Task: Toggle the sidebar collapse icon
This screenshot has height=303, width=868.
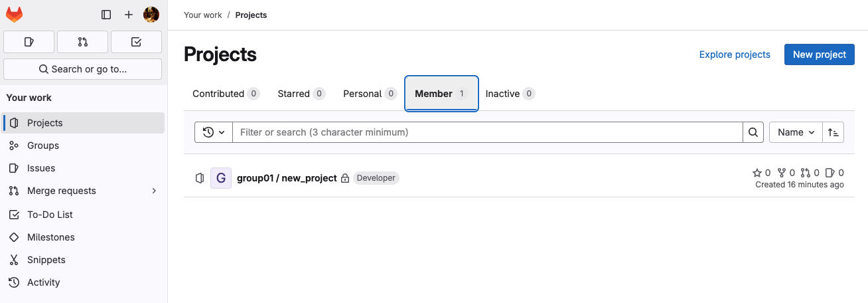Action: (x=106, y=15)
